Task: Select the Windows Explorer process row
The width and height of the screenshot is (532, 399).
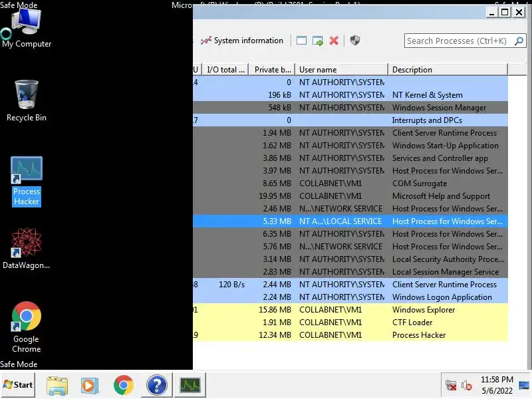Action: pos(350,310)
